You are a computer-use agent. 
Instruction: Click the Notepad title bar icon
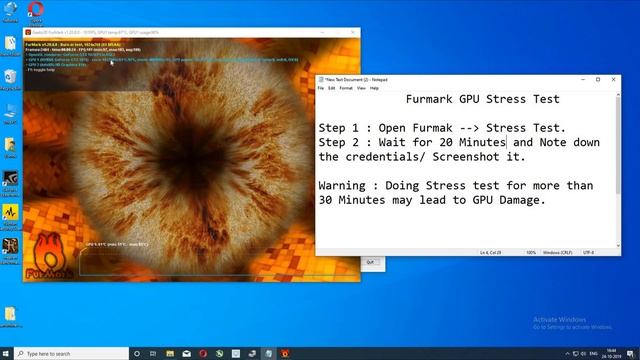coord(321,80)
